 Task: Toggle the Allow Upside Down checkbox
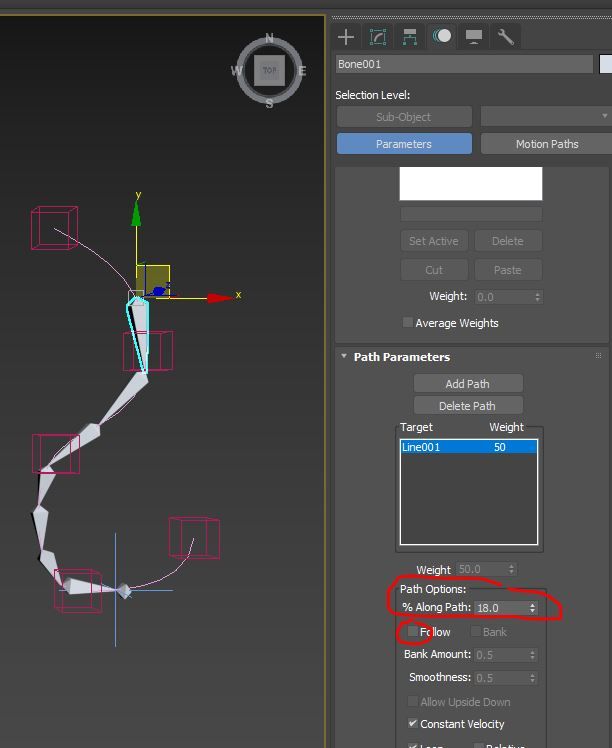(x=413, y=701)
